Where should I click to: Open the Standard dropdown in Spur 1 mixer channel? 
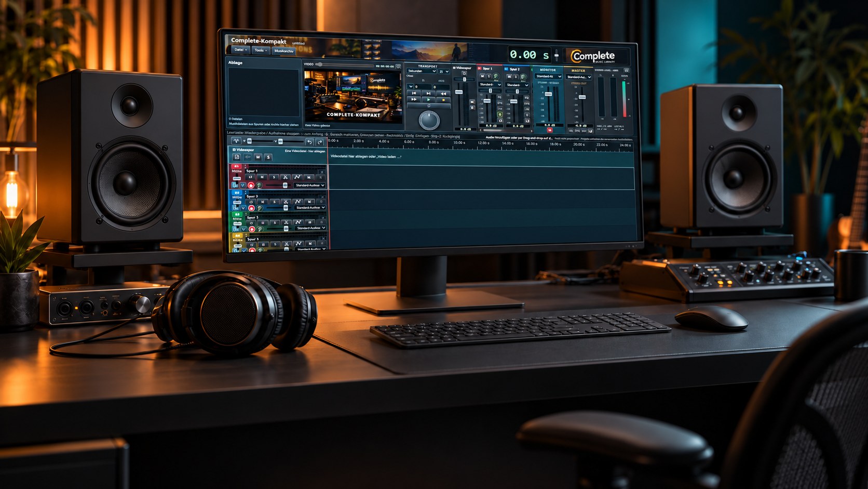click(x=490, y=85)
